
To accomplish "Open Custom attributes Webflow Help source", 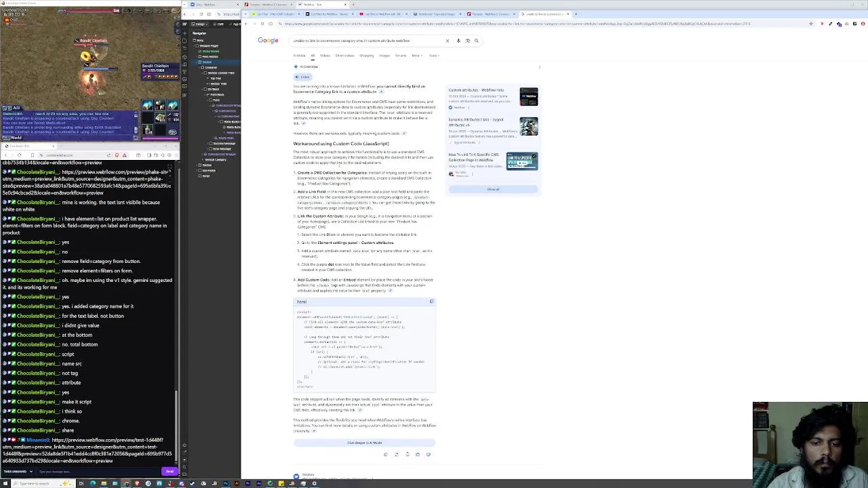I will pyautogui.click(x=476, y=90).
